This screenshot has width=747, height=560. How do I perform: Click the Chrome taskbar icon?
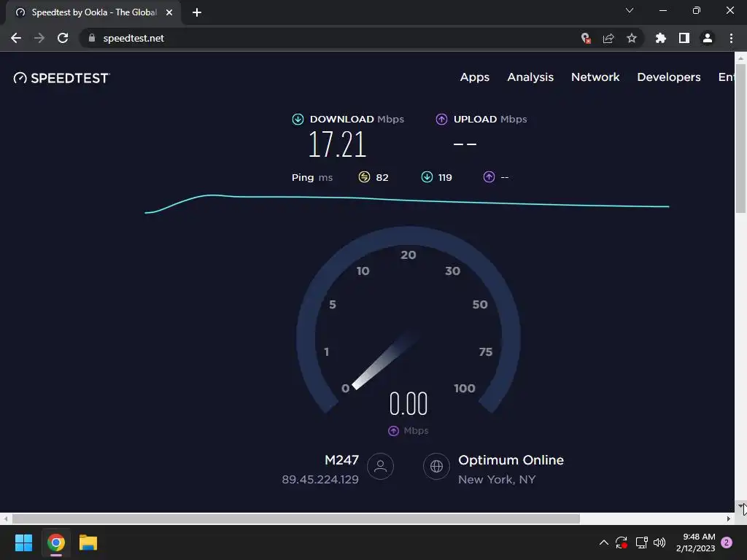tap(55, 542)
